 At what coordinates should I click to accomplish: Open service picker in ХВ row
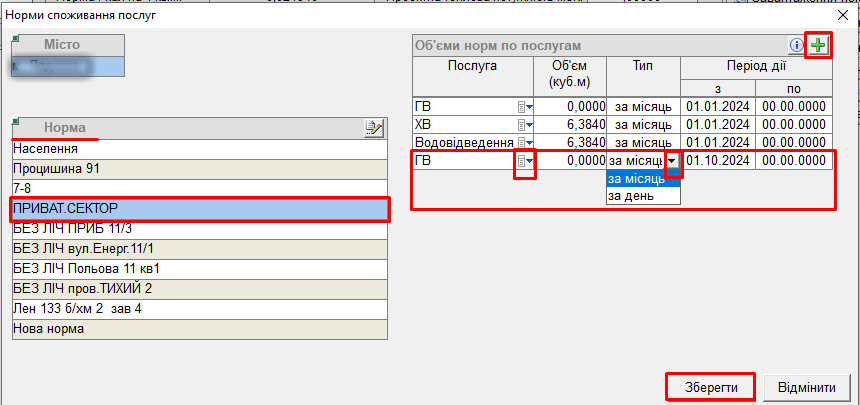click(x=525, y=125)
